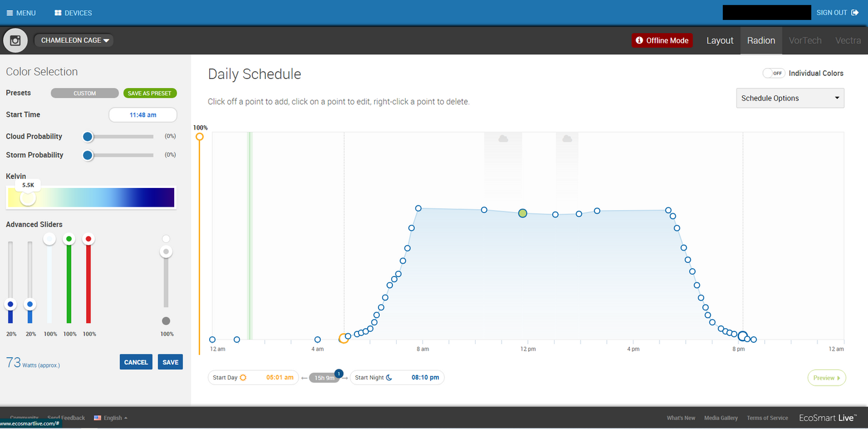Click the Sign Out arrow icon
Screen dimensions: 868x429
(x=855, y=13)
